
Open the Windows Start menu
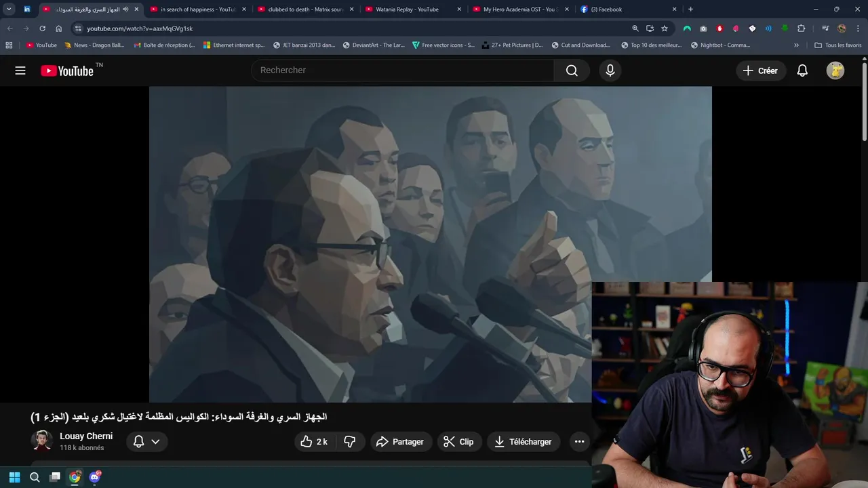(x=14, y=477)
